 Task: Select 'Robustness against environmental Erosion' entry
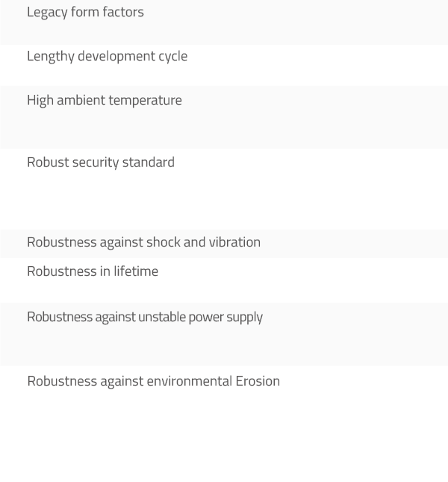click(x=154, y=381)
